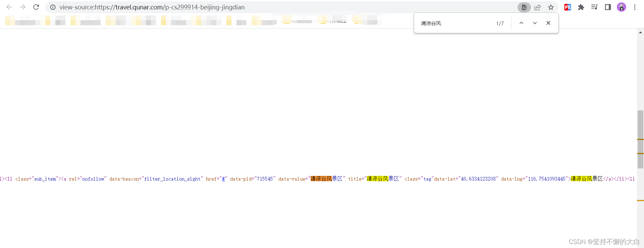Jump to the previous search match
The width and height of the screenshot is (644, 248).
pyautogui.click(x=521, y=23)
